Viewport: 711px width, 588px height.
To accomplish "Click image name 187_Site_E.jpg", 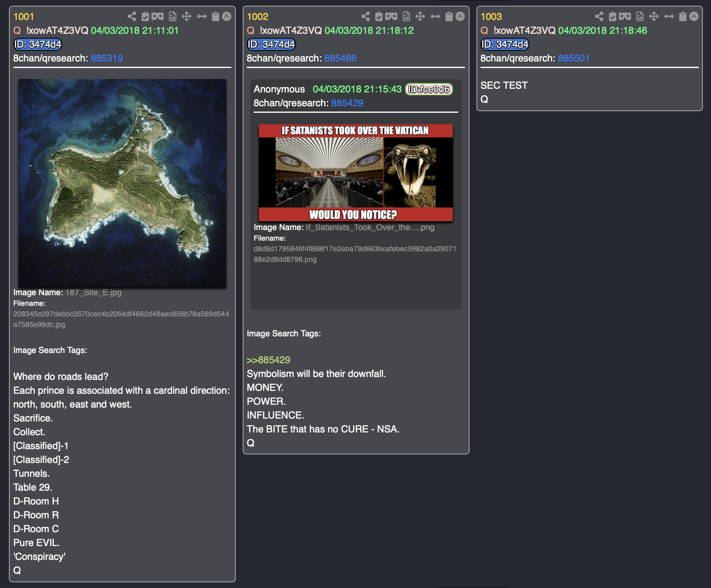I will (94, 292).
